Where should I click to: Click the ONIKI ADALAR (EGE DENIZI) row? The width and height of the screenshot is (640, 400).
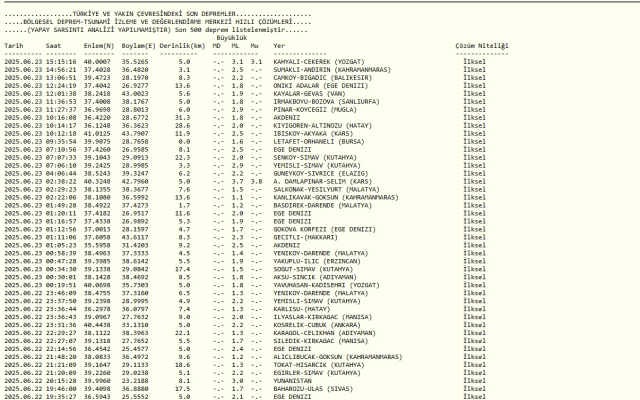click(x=320, y=84)
